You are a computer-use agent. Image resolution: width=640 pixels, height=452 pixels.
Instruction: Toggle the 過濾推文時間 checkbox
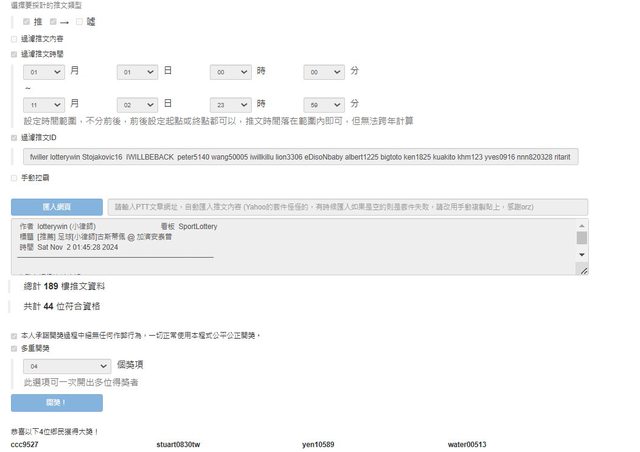[14, 54]
